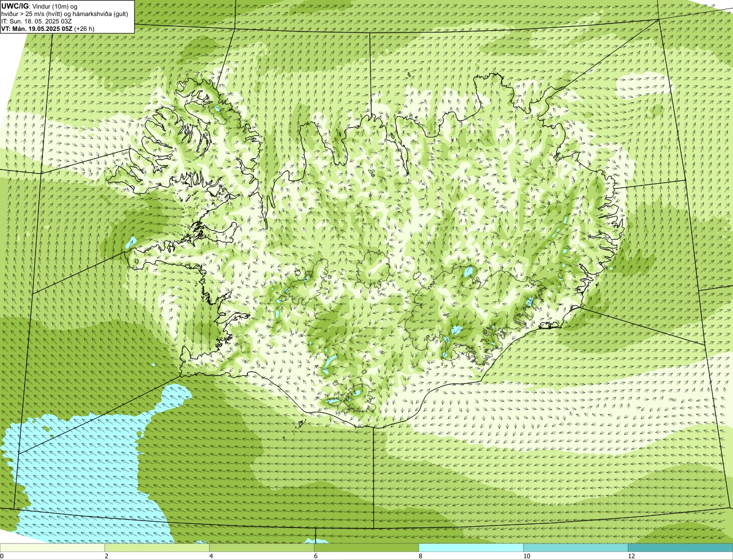Click the legend scale label "4"
Image resolution: width=733 pixels, height=560 pixels.
(x=211, y=556)
